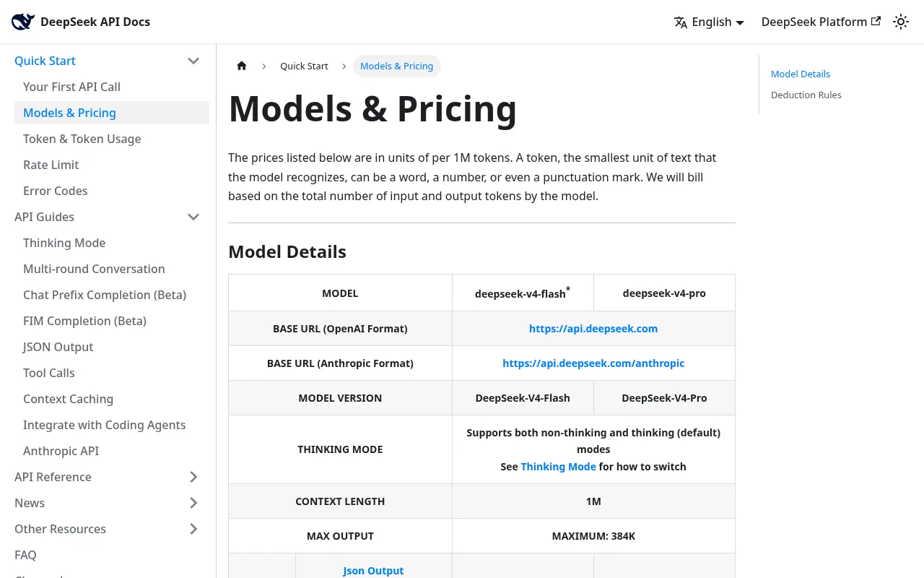Screen dimensions: 924x578
Task: Open the FAQ page from the sidebar
Action: tap(25, 555)
